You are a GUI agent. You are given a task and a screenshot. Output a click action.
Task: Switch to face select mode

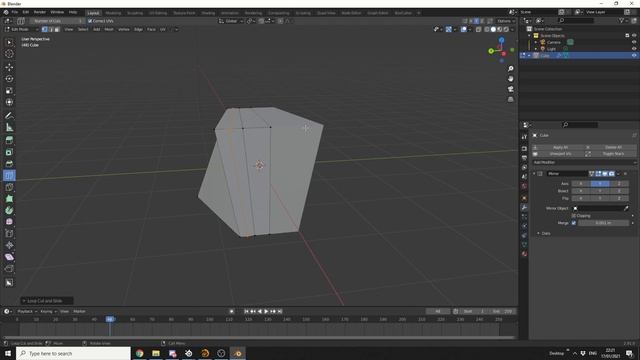pos(57,29)
